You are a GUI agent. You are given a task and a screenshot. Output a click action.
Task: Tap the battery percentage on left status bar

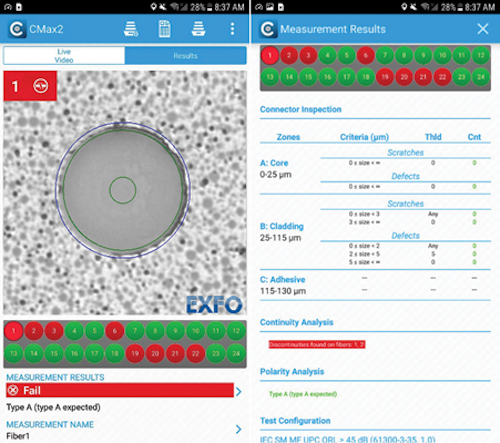click(x=198, y=7)
